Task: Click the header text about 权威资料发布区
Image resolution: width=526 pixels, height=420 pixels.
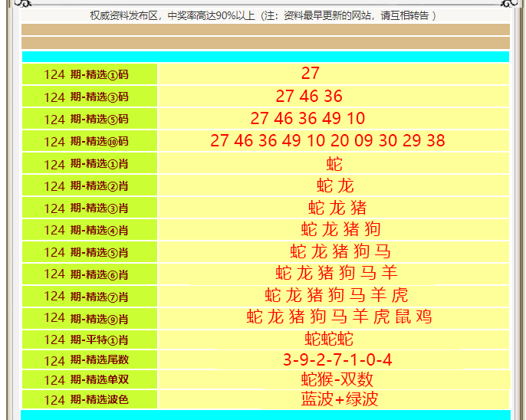Action: [x=263, y=16]
